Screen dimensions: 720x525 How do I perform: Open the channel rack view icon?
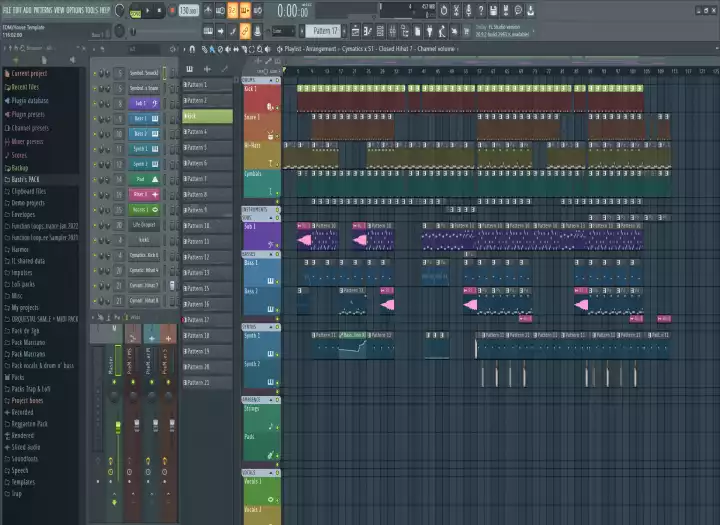(x=380, y=31)
